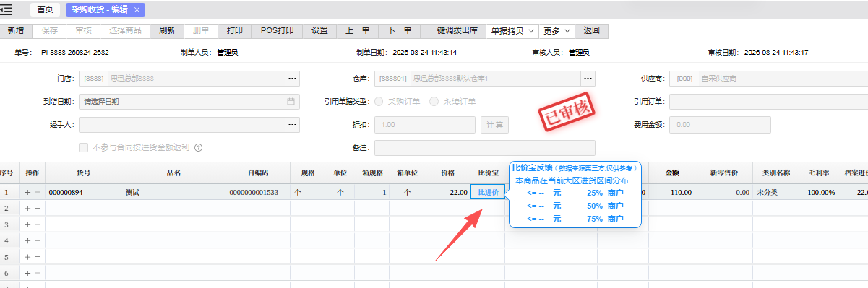
Task: Click the 110.00 amount cell
Action: click(x=672, y=193)
